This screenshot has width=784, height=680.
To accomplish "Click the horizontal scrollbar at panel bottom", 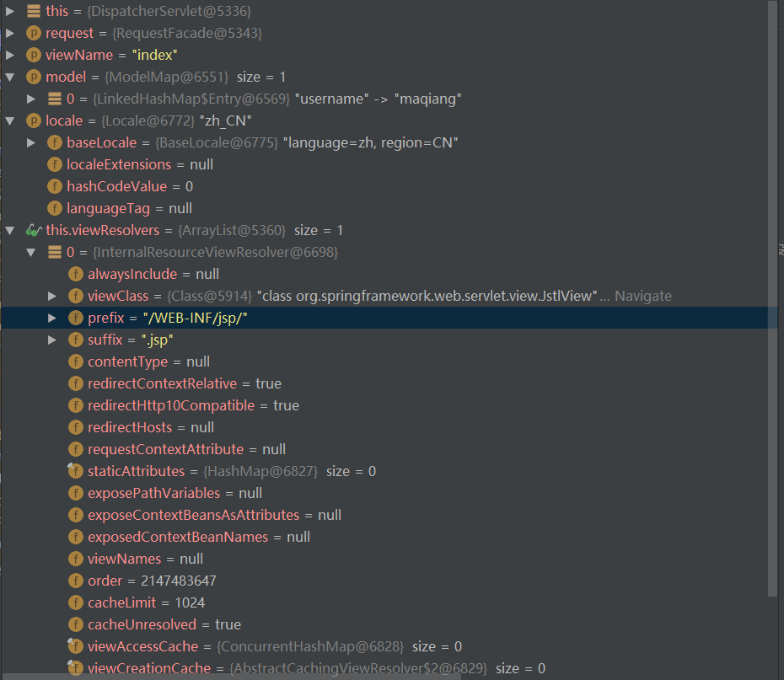I will [x=230, y=677].
